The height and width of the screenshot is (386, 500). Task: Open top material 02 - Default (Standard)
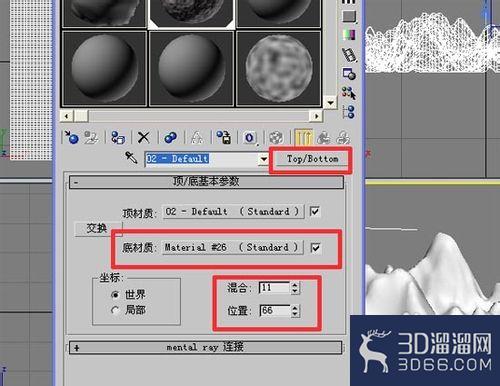233,212
